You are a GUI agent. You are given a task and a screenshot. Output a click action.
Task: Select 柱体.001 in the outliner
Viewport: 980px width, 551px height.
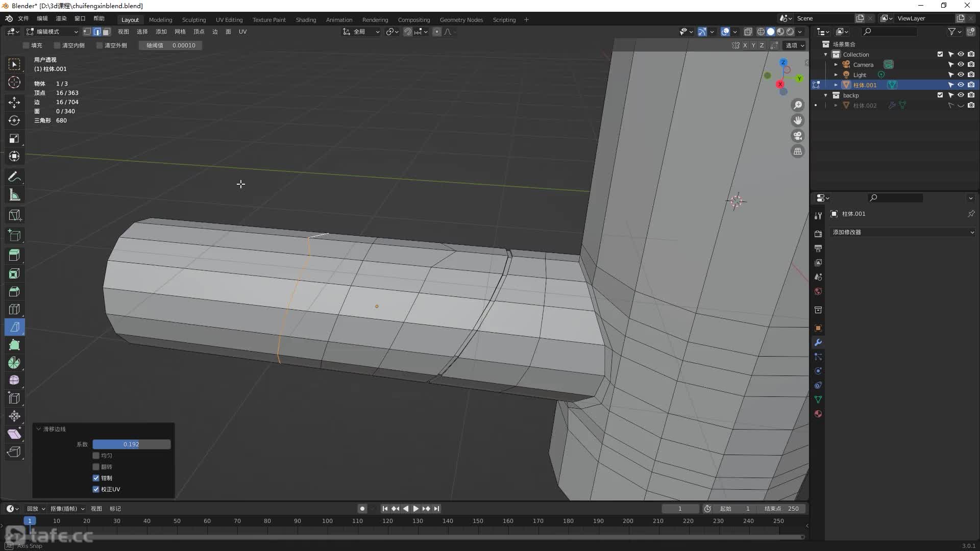(865, 85)
